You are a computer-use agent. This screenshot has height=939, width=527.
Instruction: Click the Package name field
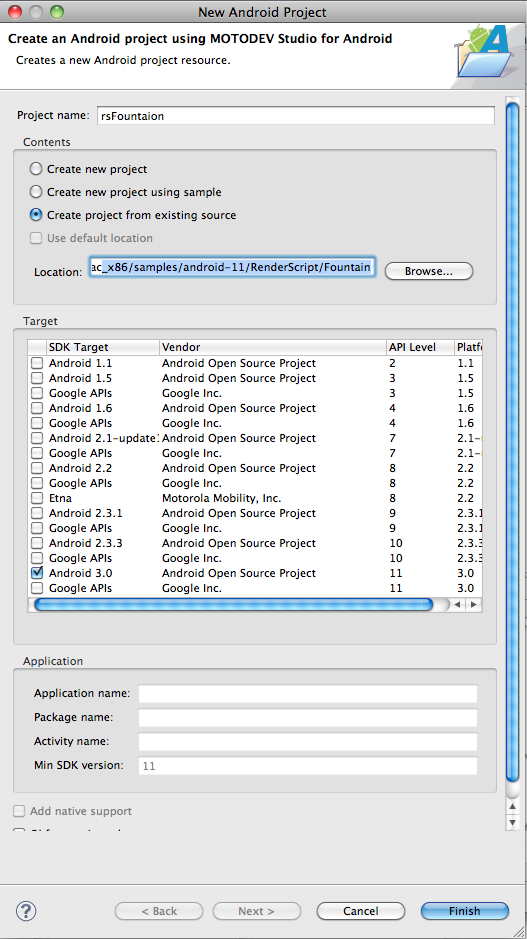click(308, 717)
